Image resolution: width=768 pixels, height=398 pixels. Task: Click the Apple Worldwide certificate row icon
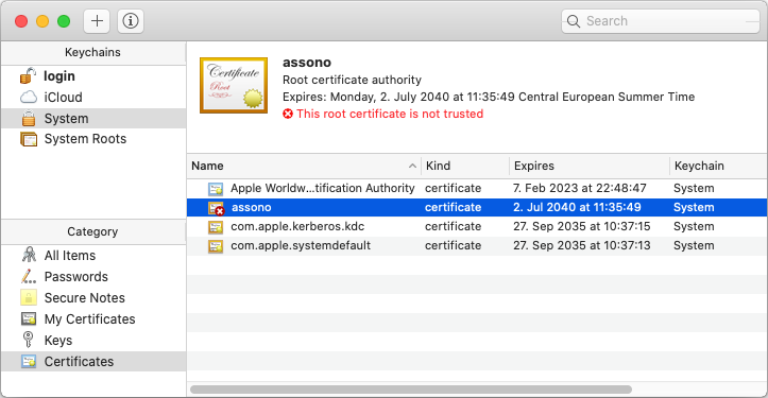(216, 188)
